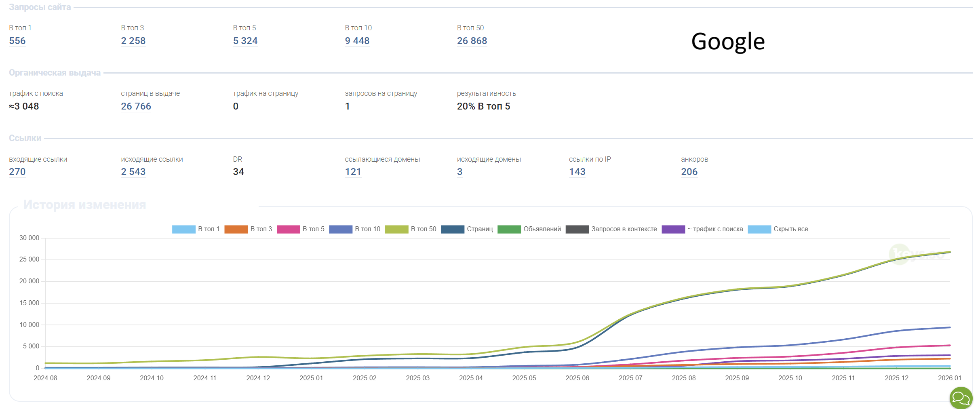
Task: Open the 26 868 top 50 queries link
Action: coord(472,41)
